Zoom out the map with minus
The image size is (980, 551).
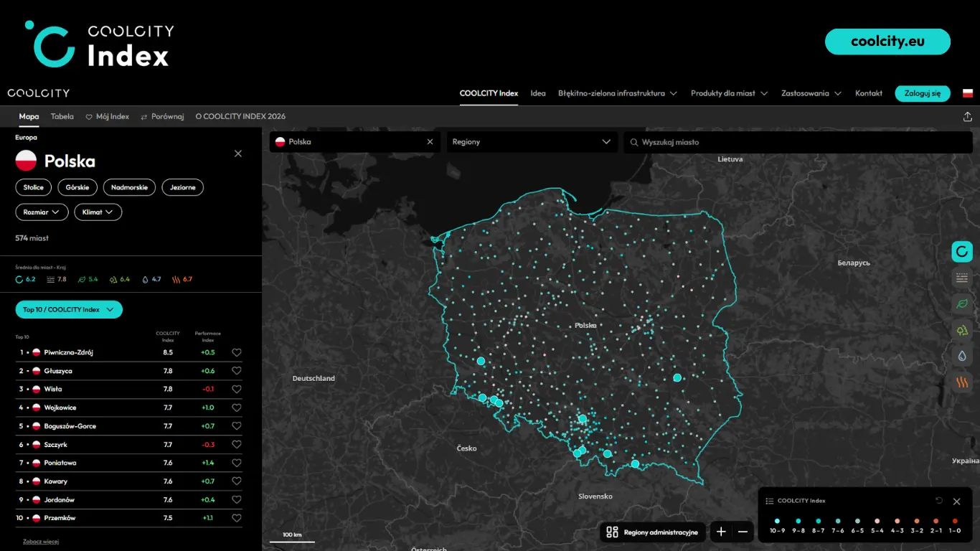743,532
